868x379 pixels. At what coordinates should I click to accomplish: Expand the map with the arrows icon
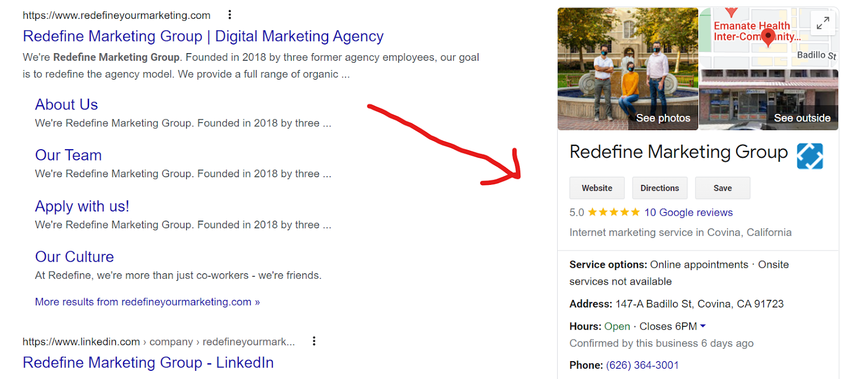822,23
